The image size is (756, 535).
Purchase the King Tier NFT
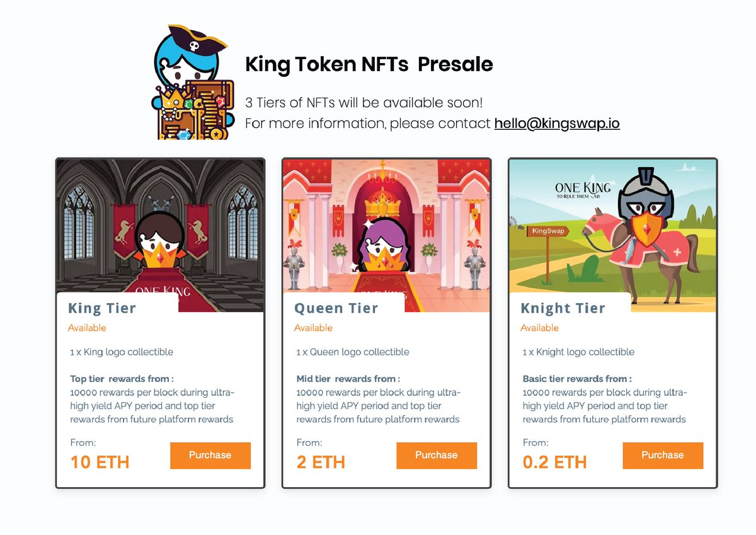click(210, 455)
